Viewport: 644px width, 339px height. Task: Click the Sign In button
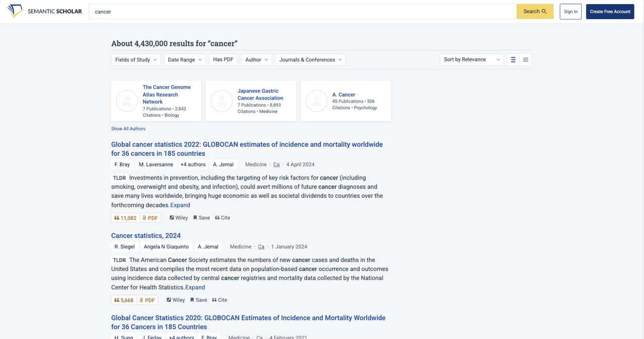[x=571, y=12]
